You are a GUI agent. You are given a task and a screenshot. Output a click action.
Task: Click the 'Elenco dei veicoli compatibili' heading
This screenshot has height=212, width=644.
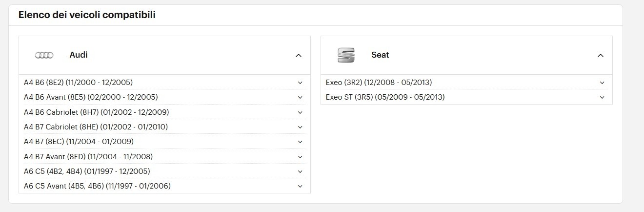87,15
